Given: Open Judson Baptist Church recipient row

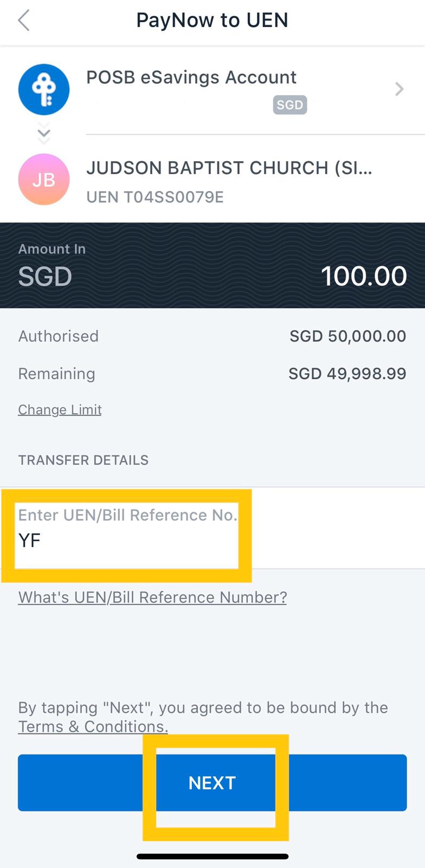Looking at the screenshot, I should click(x=212, y=180).
